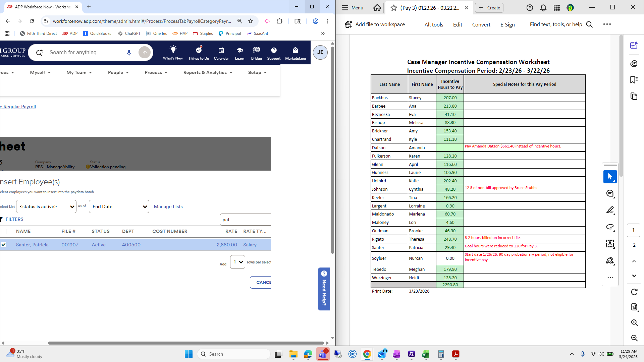Select the Acrobat highlighter pen tool
This screenshot has width=644, height=362.
coord(610,210)
